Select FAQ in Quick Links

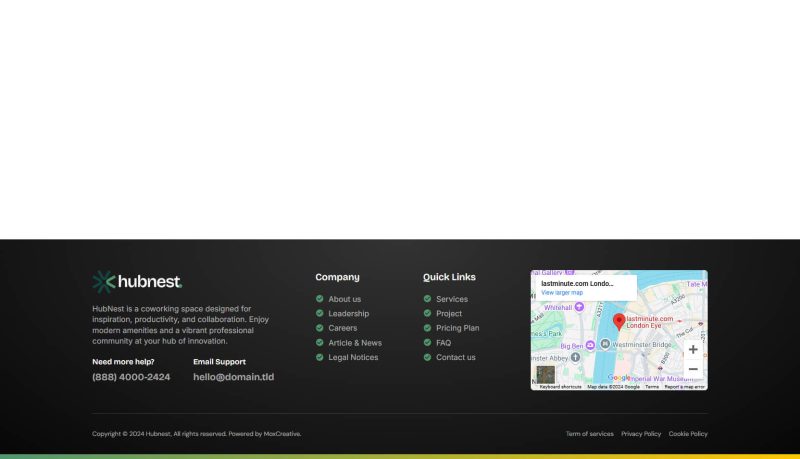[443, 343]
